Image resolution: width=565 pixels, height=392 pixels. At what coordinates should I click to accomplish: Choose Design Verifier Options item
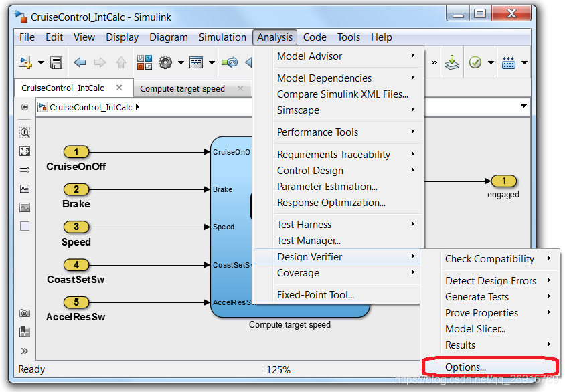click(490, 367)
